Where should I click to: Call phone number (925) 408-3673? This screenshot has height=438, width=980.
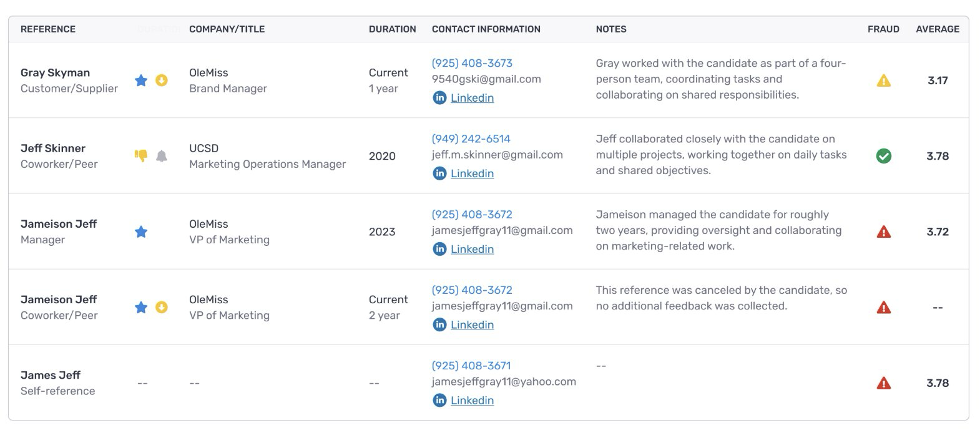pos(472,63)
